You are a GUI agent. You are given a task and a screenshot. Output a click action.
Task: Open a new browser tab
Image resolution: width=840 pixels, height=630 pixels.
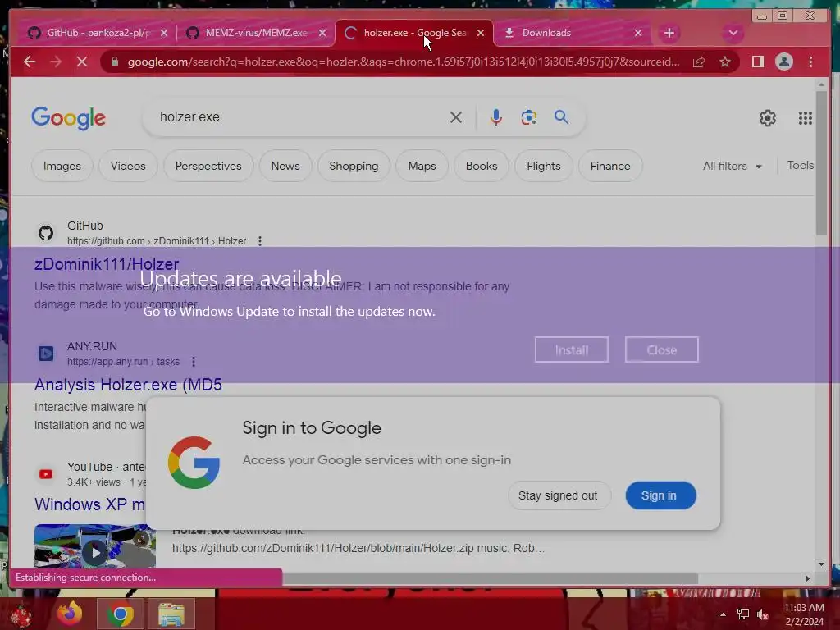pyautogui.click(x=669, y=33)
